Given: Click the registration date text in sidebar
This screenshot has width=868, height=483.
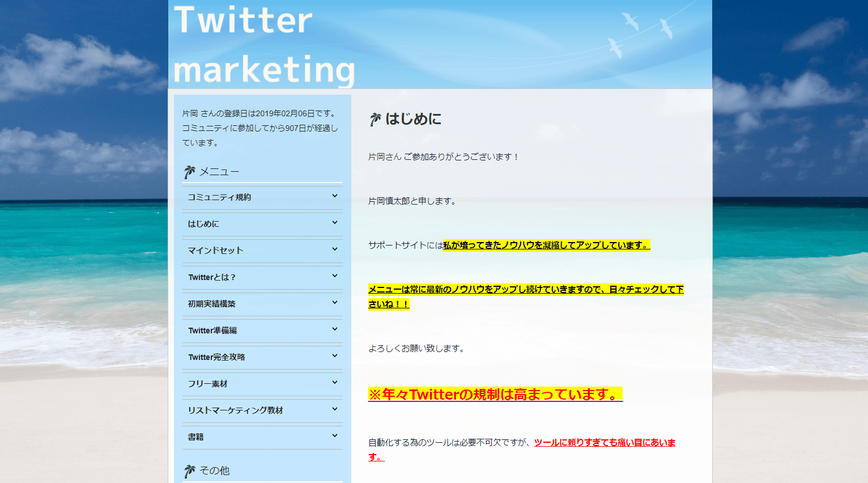Looking at the screenshot, I should [x=259, y=113].
